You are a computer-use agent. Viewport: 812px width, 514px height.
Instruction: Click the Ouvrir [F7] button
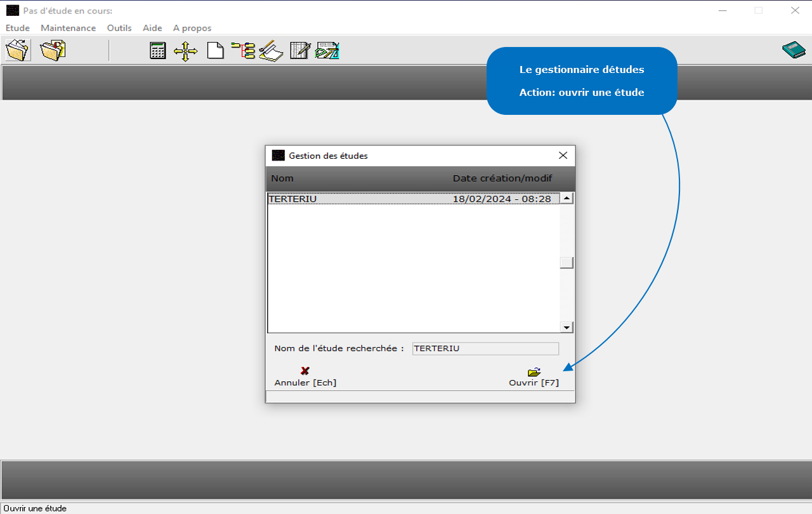(x=534, y=377)
